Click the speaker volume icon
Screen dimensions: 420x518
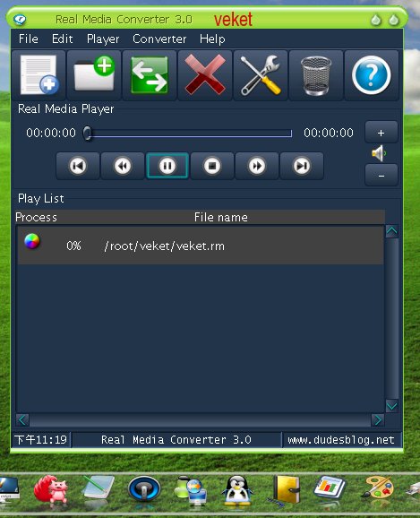click(379, 153)
